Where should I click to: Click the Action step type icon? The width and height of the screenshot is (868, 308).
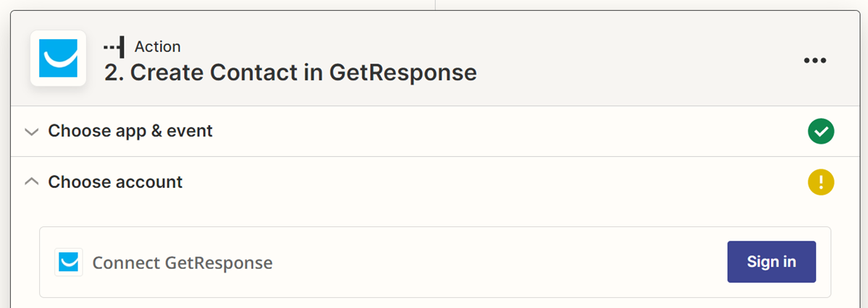coord(114,47)
